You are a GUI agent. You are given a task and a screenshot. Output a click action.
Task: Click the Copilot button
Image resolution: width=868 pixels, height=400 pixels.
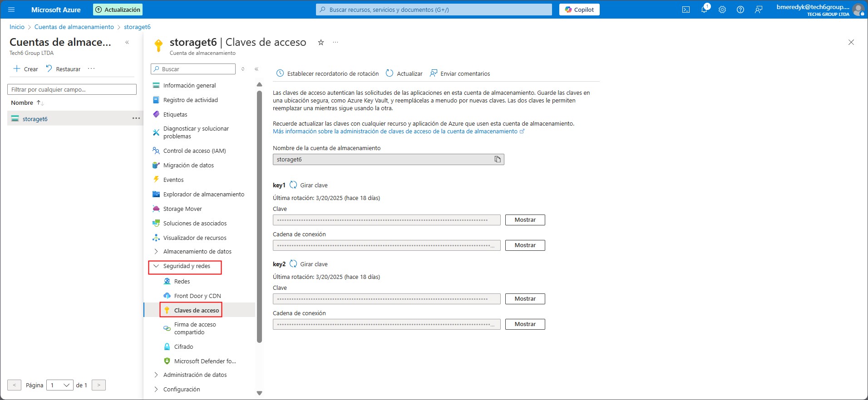tap(579, 10)
